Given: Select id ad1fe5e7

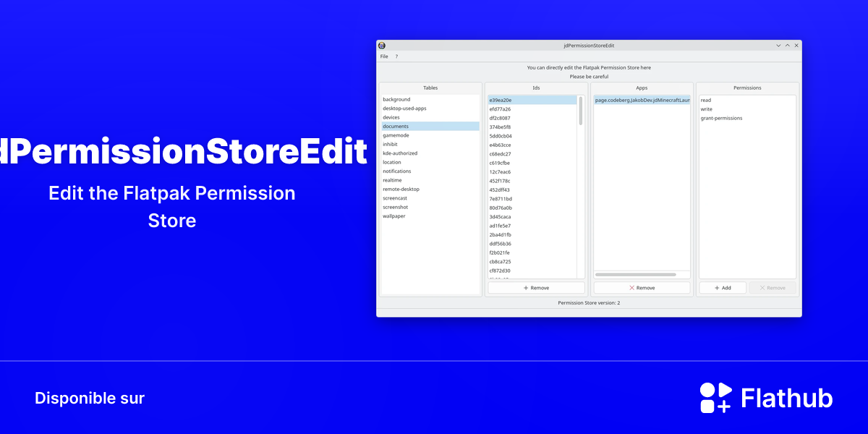Looking at the screenshot, I should [x=532, y=226].
